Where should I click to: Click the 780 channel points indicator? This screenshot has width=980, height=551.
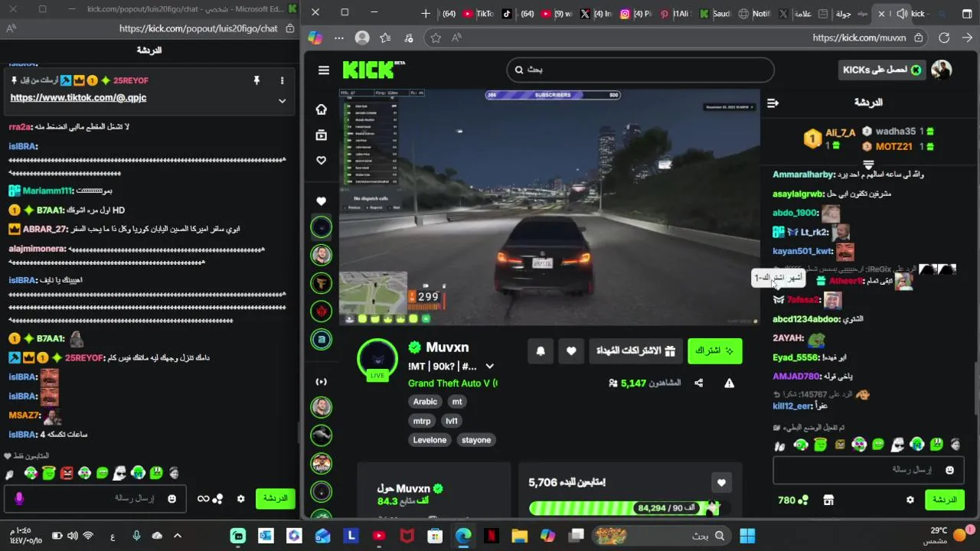[792, 500]
